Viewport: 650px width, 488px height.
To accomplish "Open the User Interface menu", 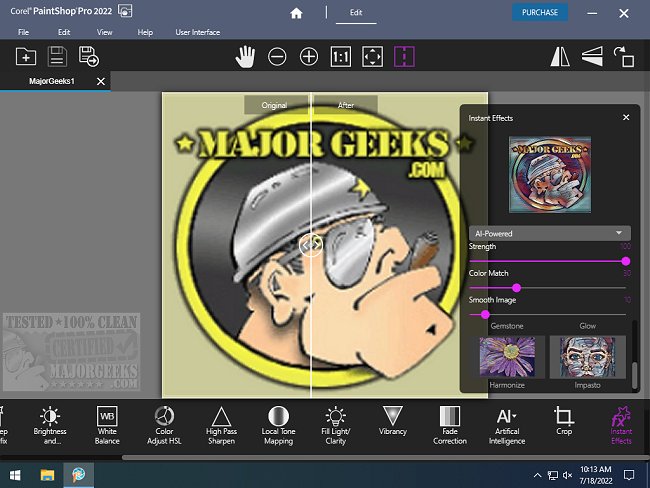I will pyautogui.click(x=198, y=32).
